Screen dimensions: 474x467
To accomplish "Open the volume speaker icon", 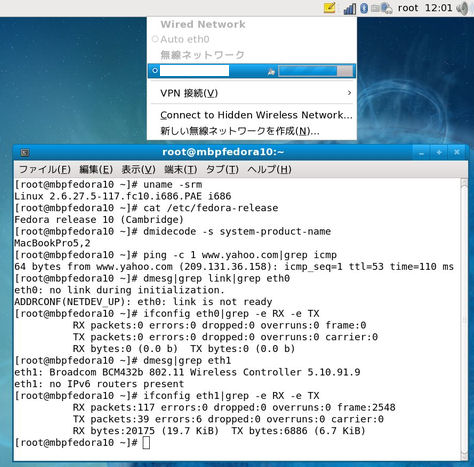I will (x=463, y=8).
